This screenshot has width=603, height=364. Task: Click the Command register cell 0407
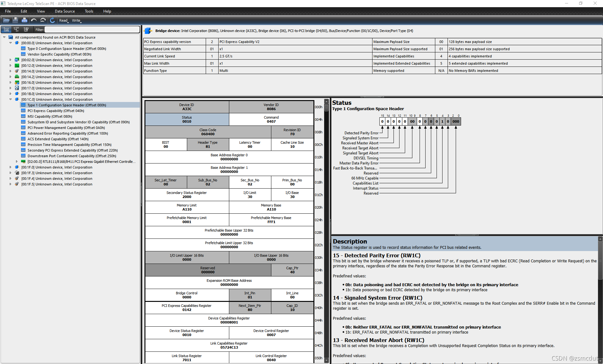271,119
